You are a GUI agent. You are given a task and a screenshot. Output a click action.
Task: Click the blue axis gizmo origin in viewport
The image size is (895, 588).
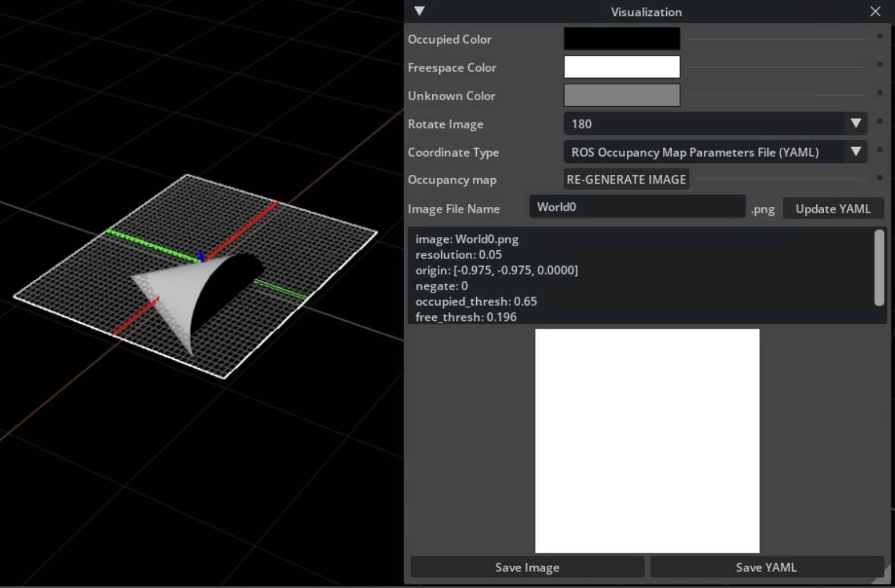point(201,257)
